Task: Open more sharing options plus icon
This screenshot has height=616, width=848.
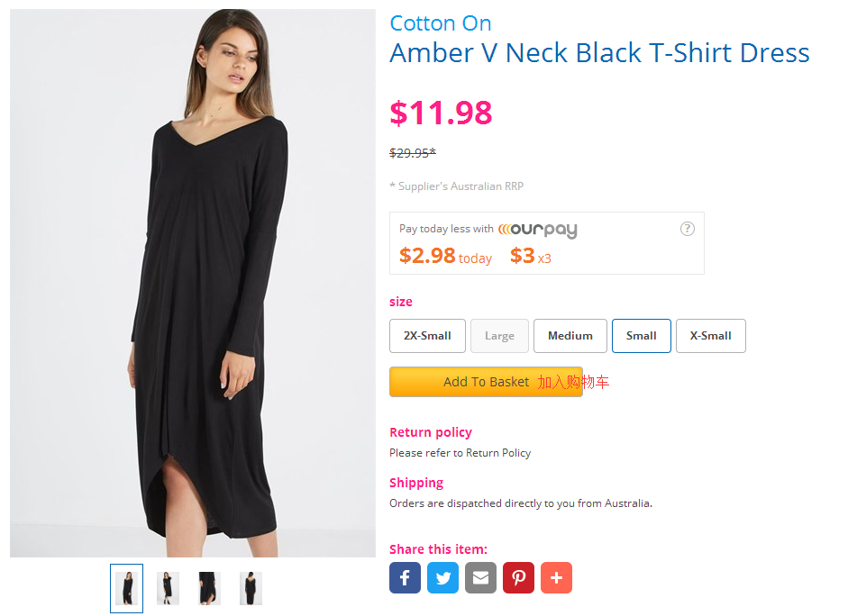Action: tap(556, 578)
